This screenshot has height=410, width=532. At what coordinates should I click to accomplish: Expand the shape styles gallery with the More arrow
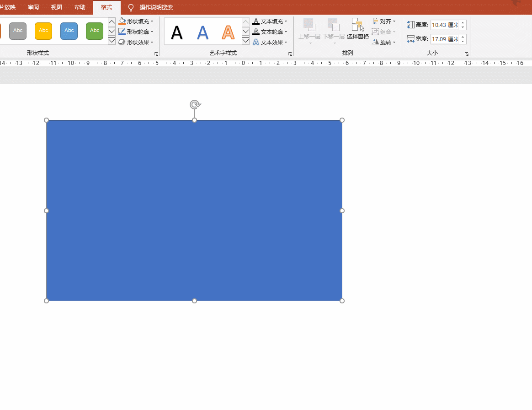tap(112, 41)
